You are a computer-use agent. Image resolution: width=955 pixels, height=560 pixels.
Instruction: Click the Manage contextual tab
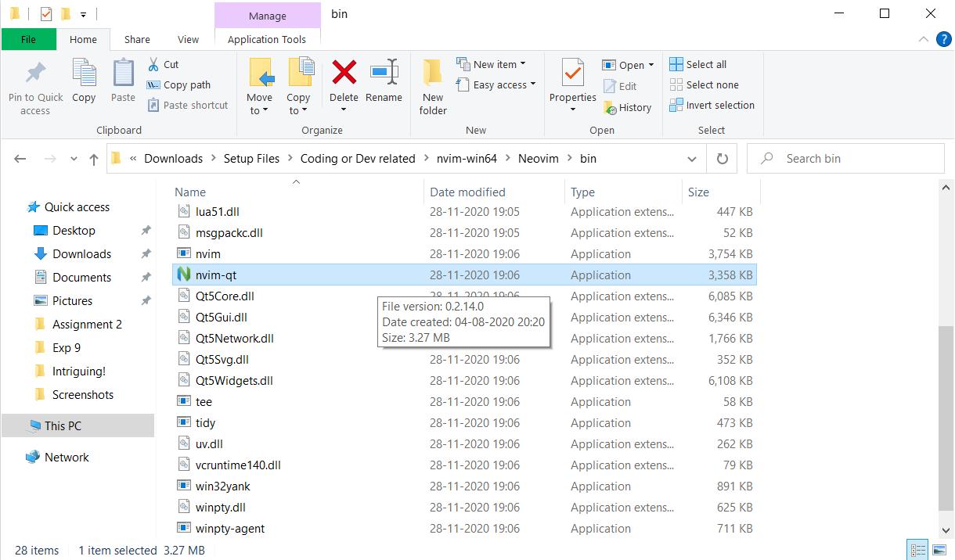click(267, 16)
